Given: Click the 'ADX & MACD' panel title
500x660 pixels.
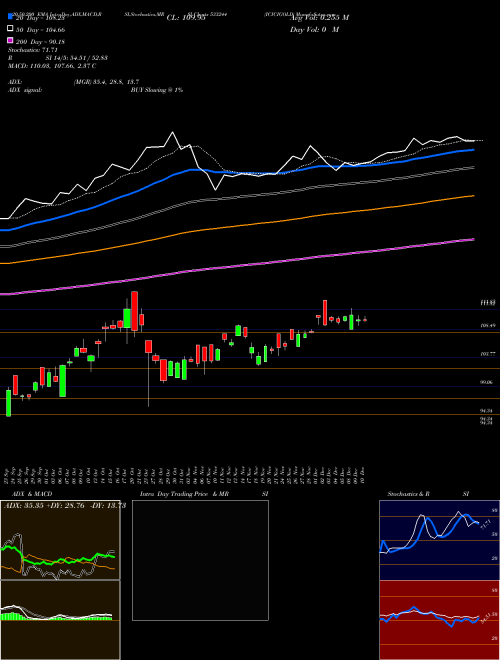Looking at the screenshot, I should pos(32,494).
